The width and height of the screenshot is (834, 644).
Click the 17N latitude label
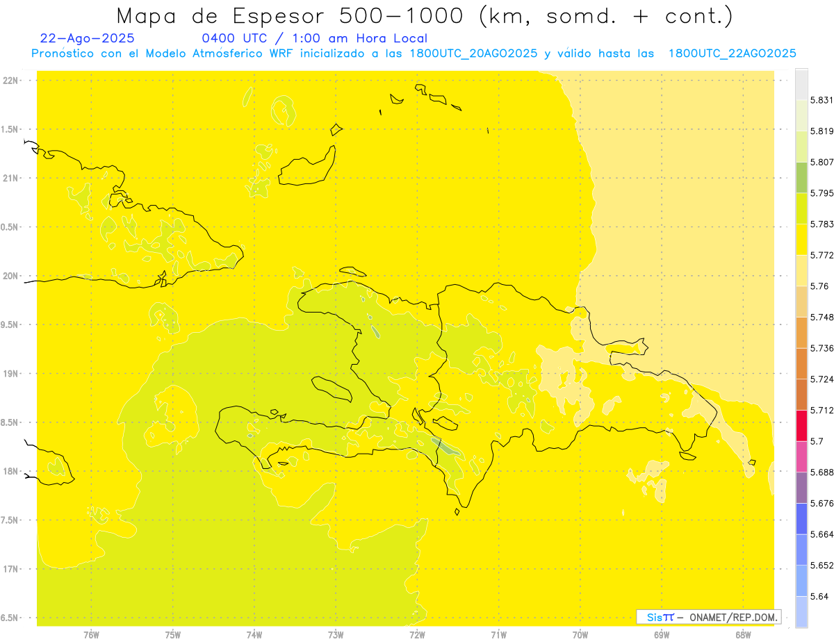click(11, 569)
